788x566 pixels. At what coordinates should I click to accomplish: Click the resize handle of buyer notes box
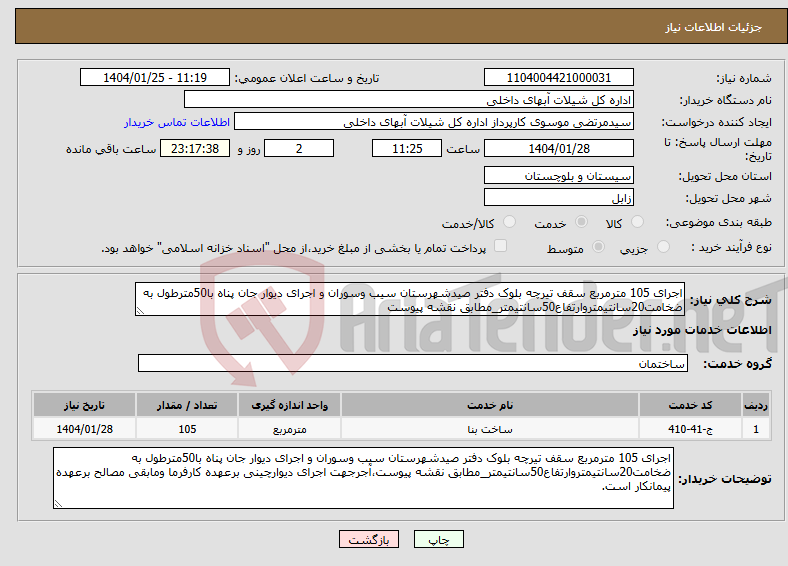58,504
